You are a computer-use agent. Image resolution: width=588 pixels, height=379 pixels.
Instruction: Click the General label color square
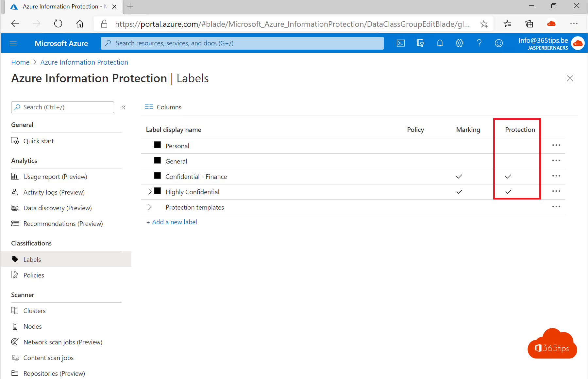157,160
